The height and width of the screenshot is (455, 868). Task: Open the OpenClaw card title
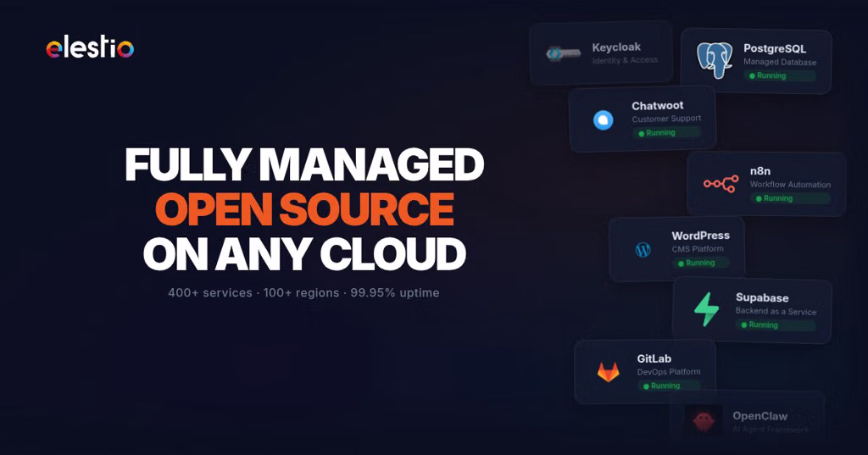tap(759, 416)
